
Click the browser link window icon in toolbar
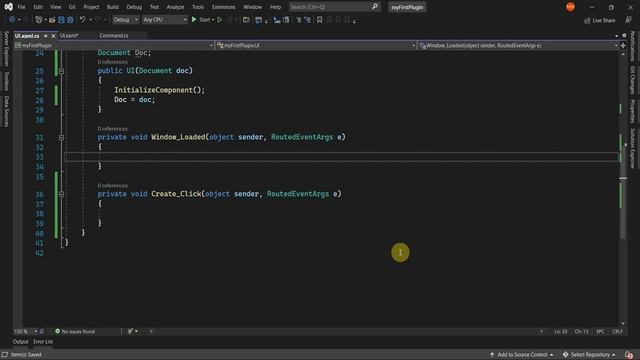[246, 20]
